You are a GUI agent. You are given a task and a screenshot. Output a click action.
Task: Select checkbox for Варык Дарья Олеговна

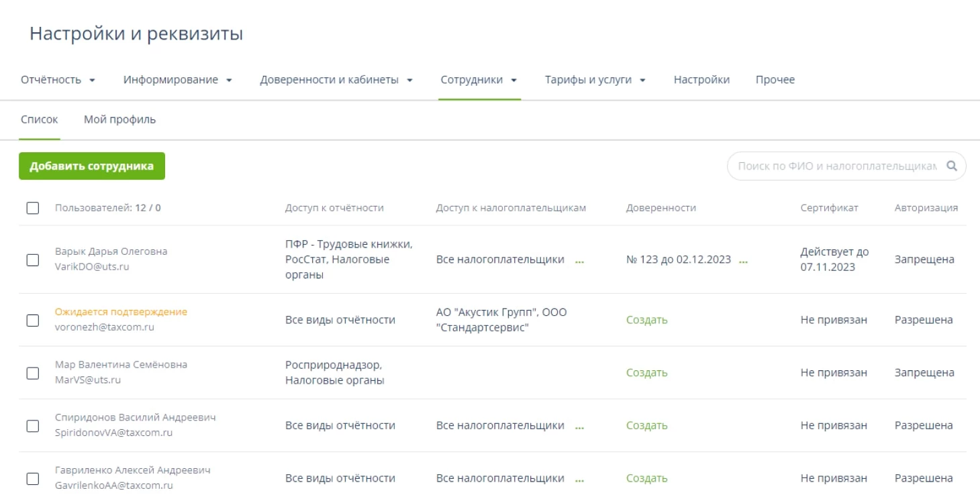(33, 260)
